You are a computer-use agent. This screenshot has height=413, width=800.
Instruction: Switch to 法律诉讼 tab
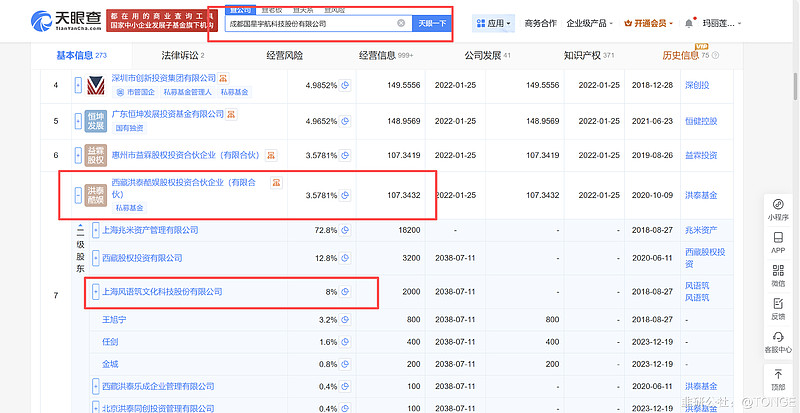183,55
